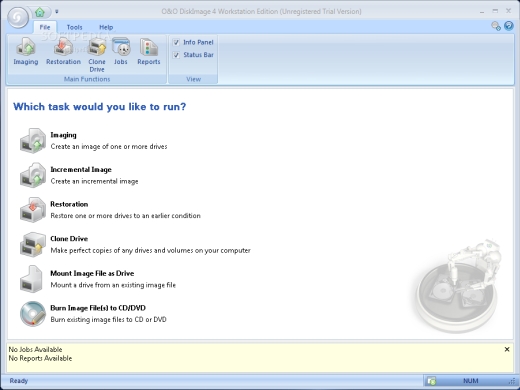Viewport: 520px width, 390px height.
Task: Close the info panel with its X
Action: tap(507, 349)
